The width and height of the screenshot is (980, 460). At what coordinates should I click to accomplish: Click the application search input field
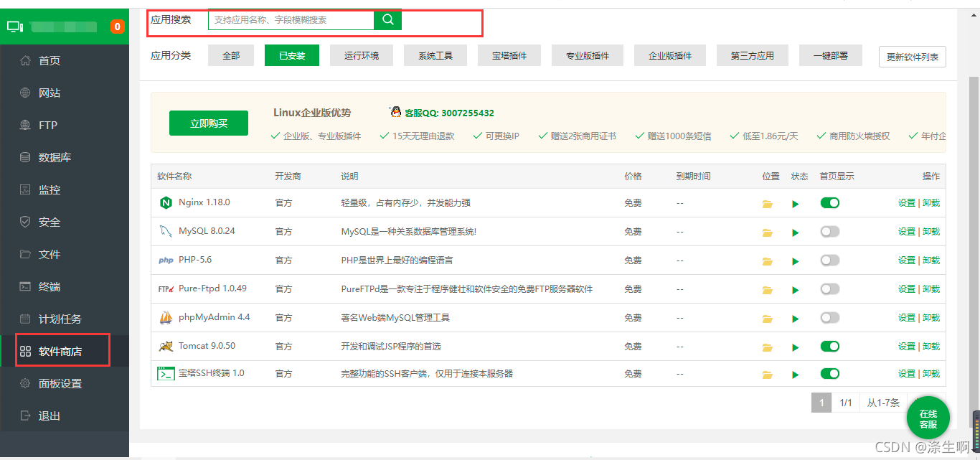pyautogui.click(x=291, y=20)
